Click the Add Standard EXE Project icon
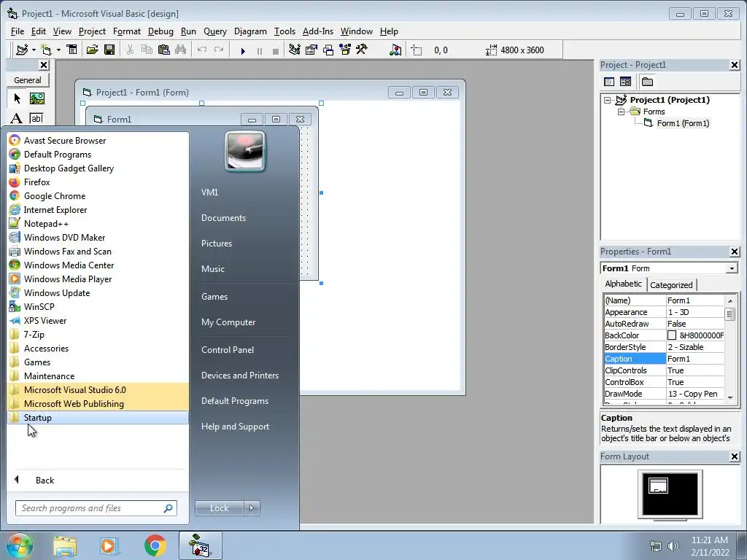Screen dimensions: 747x560 pyautogui.click(x=22, y=50)
